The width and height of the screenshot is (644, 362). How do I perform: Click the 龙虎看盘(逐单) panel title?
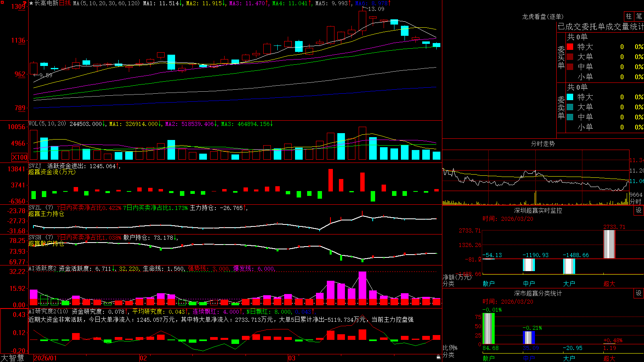click(543, 16)
